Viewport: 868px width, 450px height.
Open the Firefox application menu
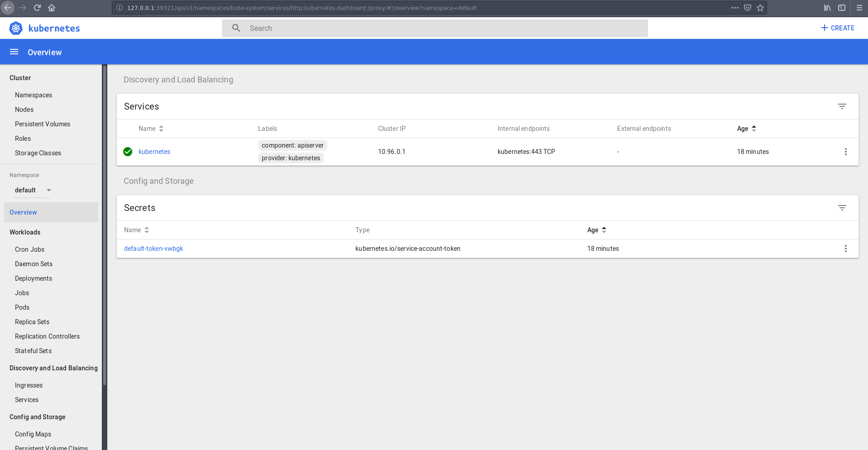(x=859, y=8)
